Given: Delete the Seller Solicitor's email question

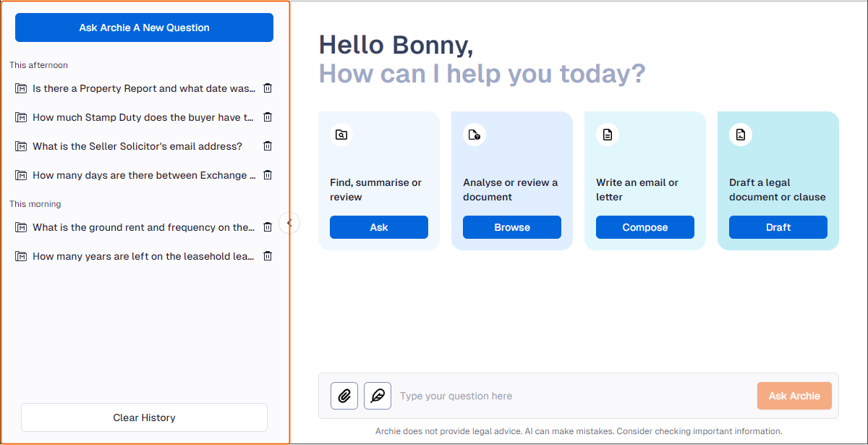Looking at the screenshot, I should (268, 146).
